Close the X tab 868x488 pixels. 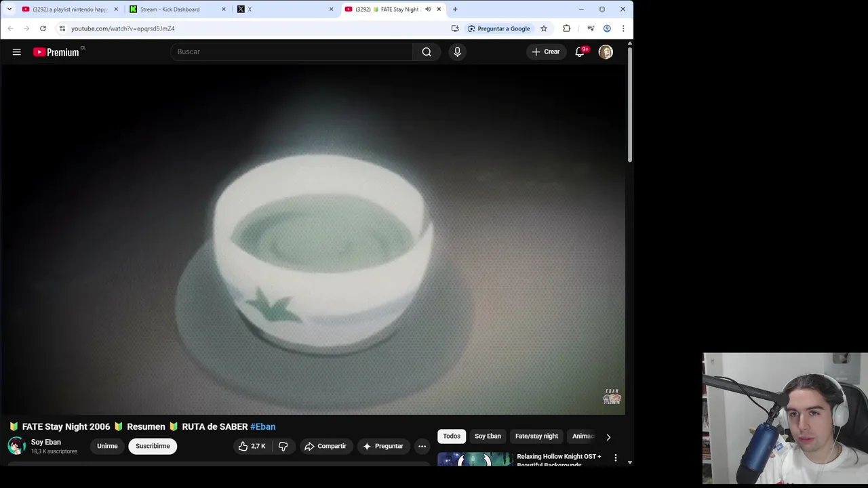click(331, 9)
